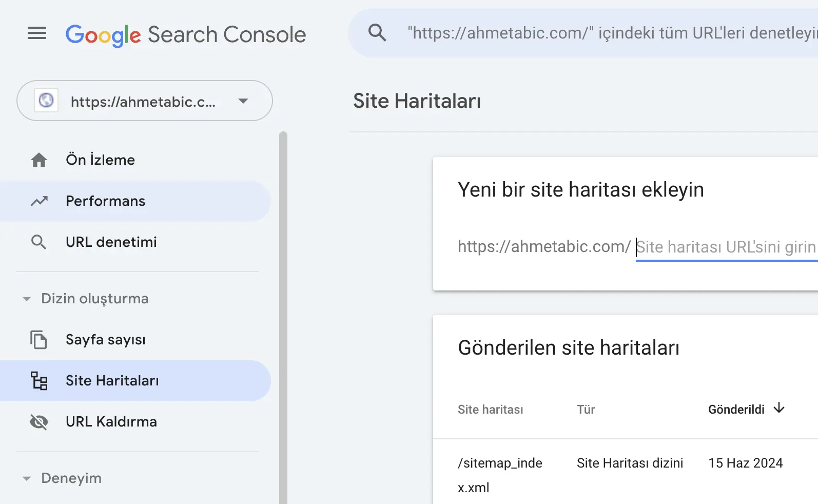Open URL Kaldırma in sidebar
The image size is (818, 504).
tap(135, 422)
